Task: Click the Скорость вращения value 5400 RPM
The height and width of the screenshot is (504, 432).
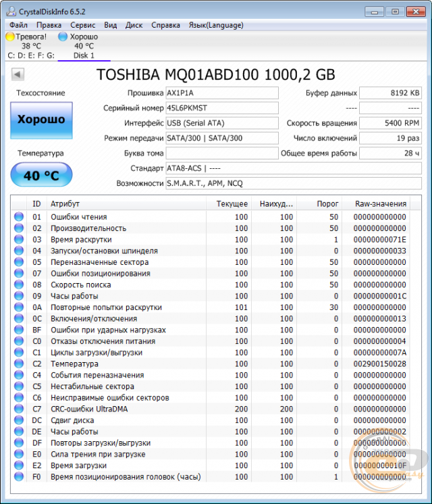Action: click(x=390, y=123)
